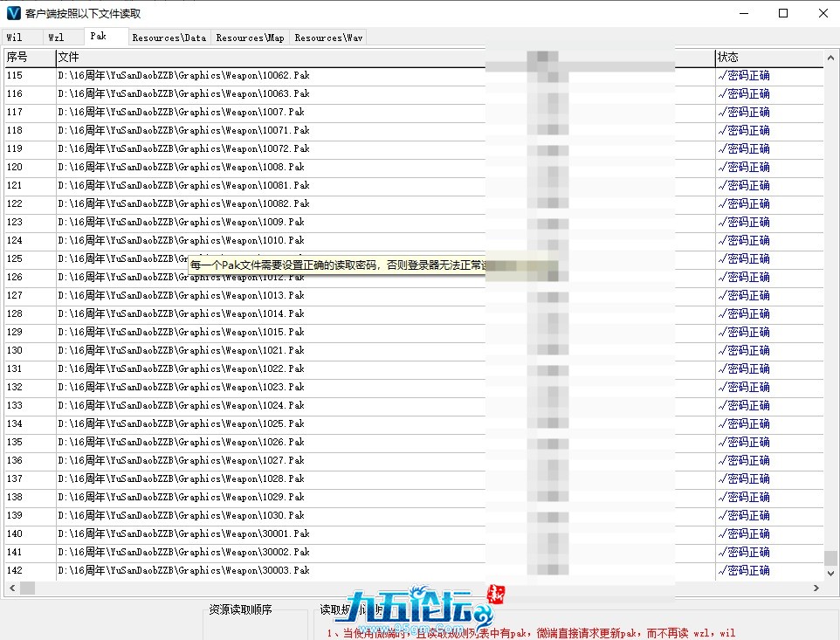840x640 pixels.
Task: Click the vertical scrollbar up arrow
Action: coord(830,58)
